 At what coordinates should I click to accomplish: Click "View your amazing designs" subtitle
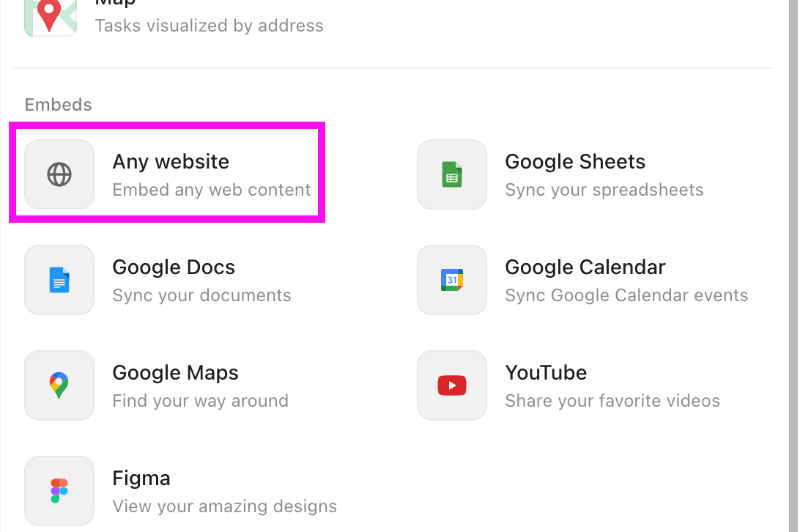(x=225, y=506)
